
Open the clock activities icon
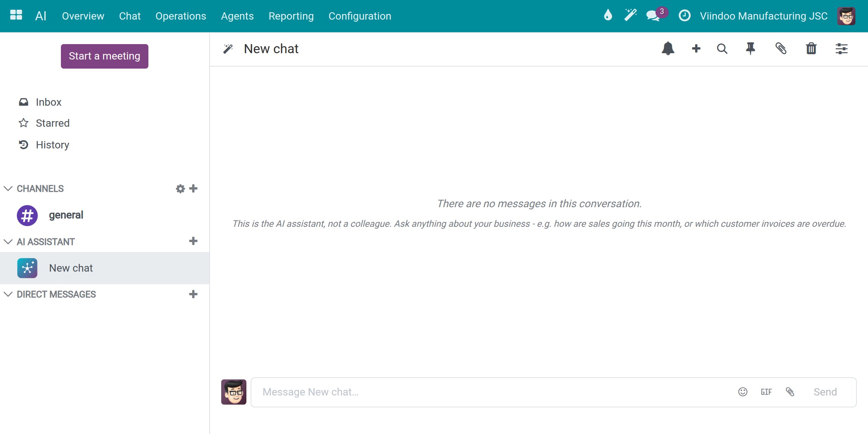coord(684,16)
